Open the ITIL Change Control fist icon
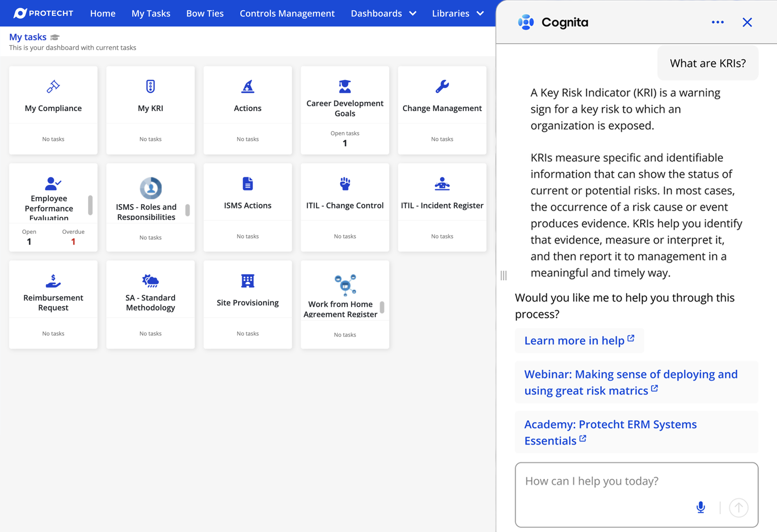The height and width of the screenshot is (532, 777). click(345, 183)
